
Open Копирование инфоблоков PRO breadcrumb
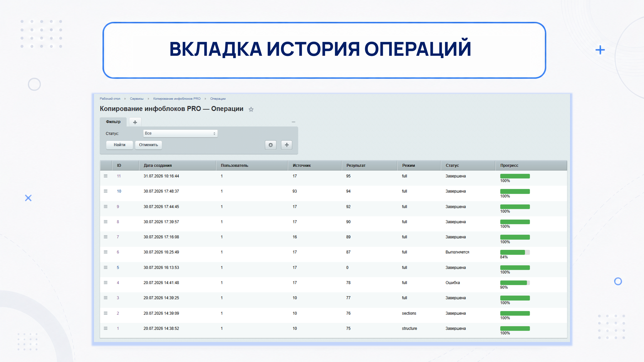[x=177, y=99]
